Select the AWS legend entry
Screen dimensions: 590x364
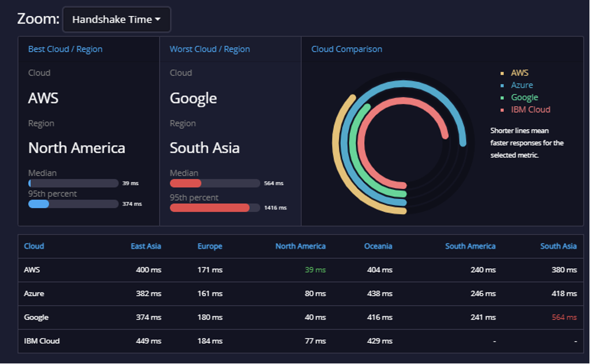click(519, 73)
